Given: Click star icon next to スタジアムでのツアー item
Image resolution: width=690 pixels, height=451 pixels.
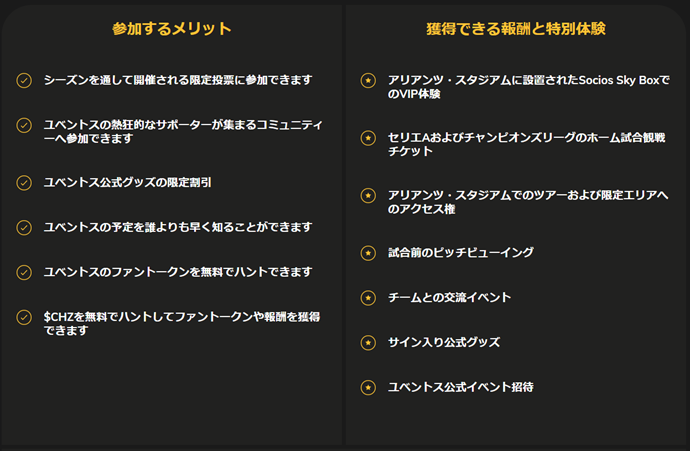Looking at the screenshot, I should tap(368, 195).
